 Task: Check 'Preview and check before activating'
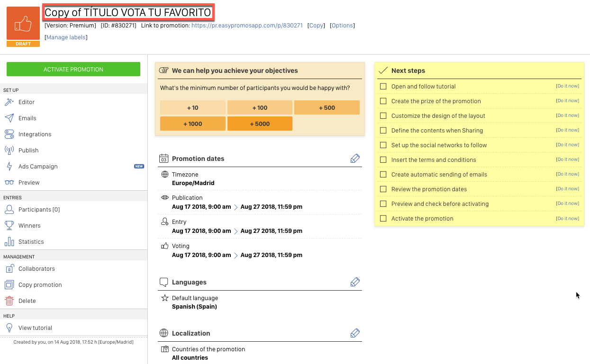pyautogui.click(x=383, y=204)
